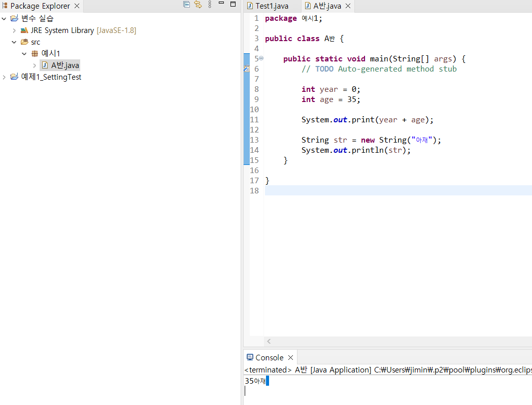Viewport: 532px width, 405px height.
Task: Close the Package Explorer tab
Action: click(x=77, y=6)
